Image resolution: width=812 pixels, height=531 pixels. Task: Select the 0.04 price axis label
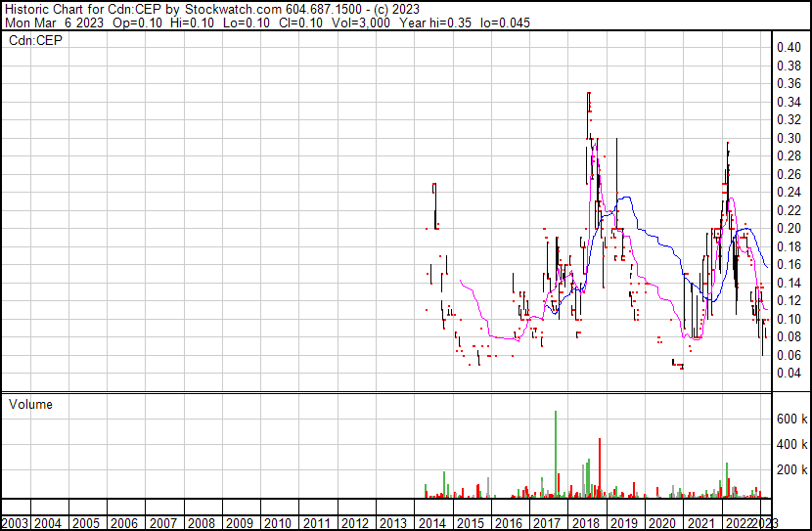click(x=789, y=374)
